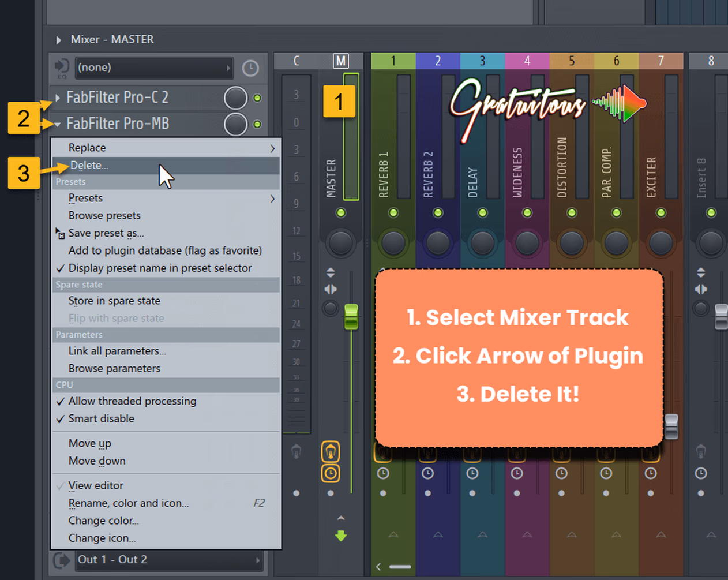
Task: Select mixer track 7 header
Action: pyautogui.click(x=661, y=61)
